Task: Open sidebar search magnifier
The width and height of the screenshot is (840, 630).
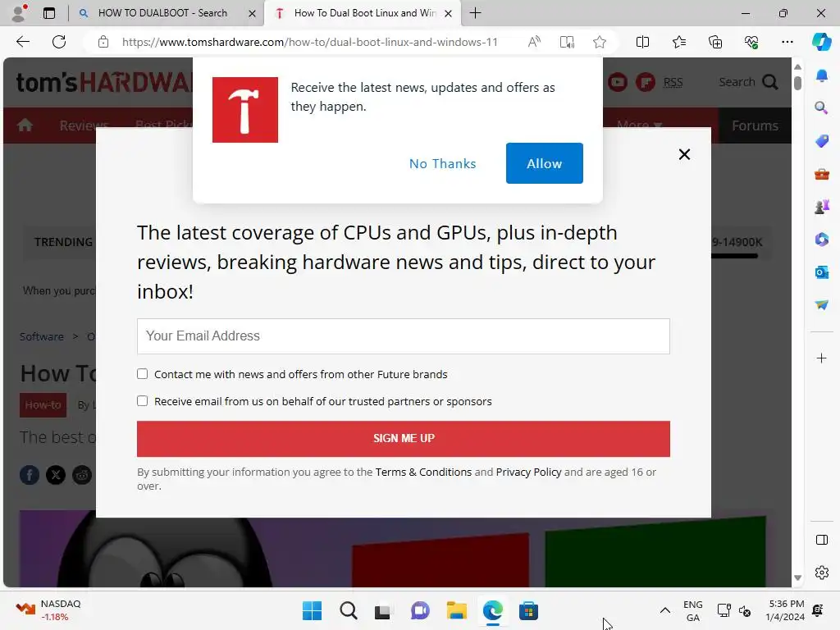Action: pos(821,108)
